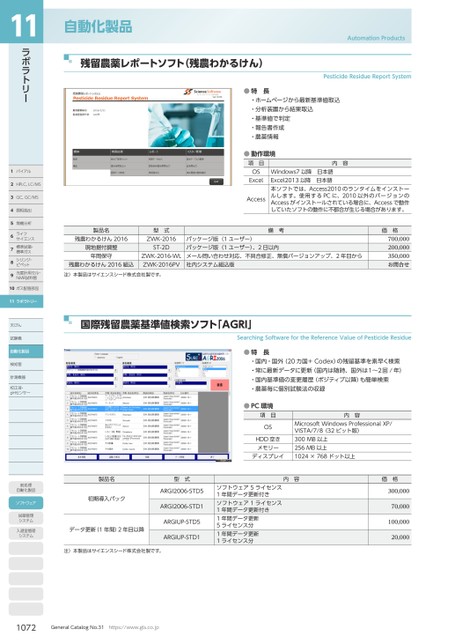Click page number 1072

click(x=26, y=627)
